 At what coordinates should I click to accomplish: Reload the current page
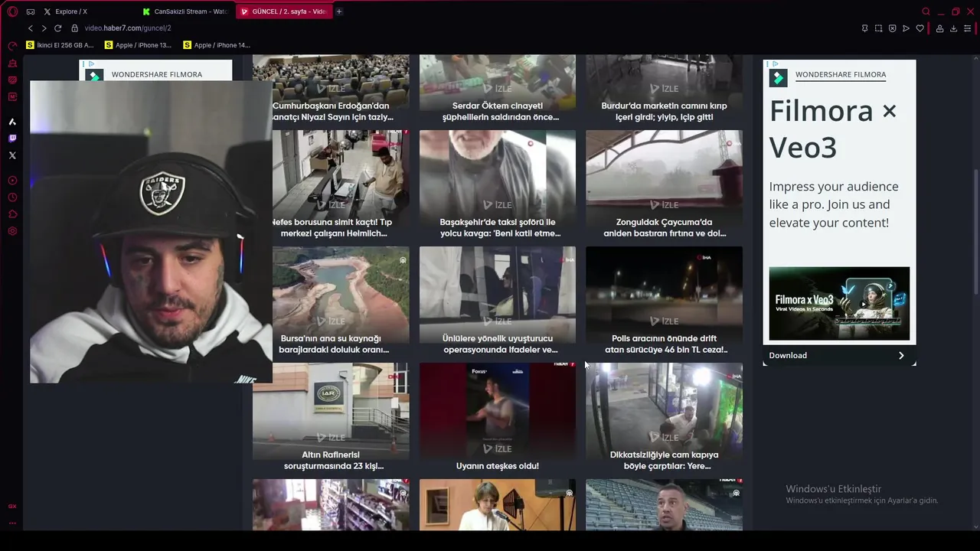(x=57, y=28)
